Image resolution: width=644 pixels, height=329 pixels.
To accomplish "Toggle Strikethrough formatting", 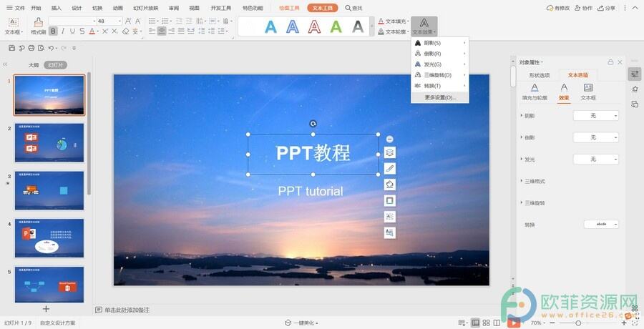I will click(x=82, y=31).
